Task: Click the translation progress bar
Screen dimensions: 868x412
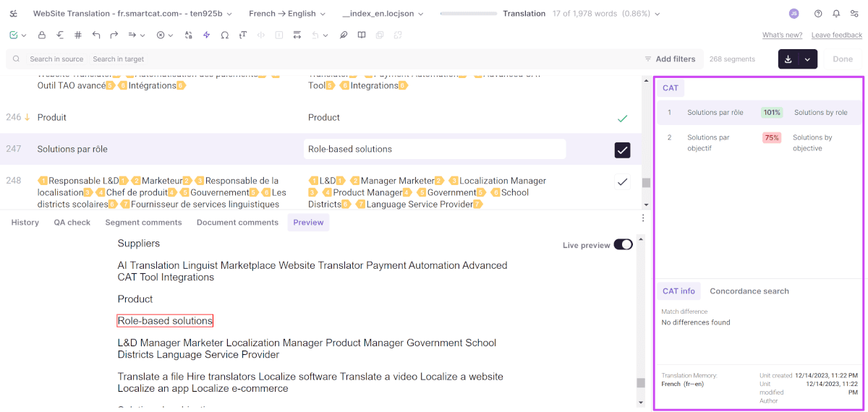Action: tap(468, 14)
